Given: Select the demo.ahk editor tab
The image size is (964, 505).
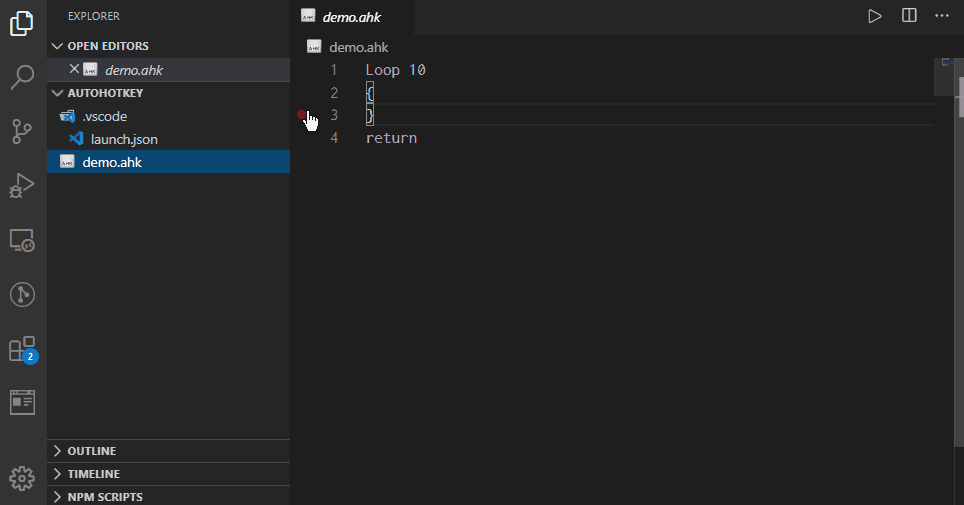Looking at the screenshot, I should coord(351,17).
